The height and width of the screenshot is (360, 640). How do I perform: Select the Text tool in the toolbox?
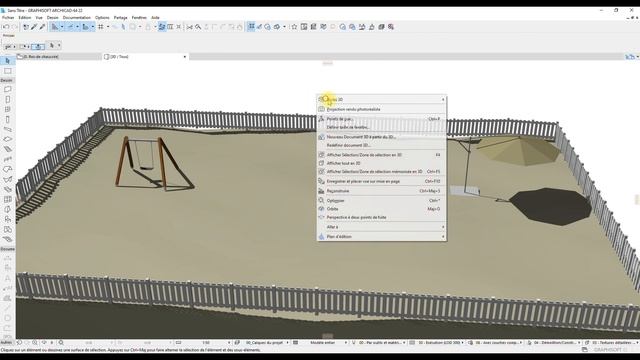pos(7,278)
